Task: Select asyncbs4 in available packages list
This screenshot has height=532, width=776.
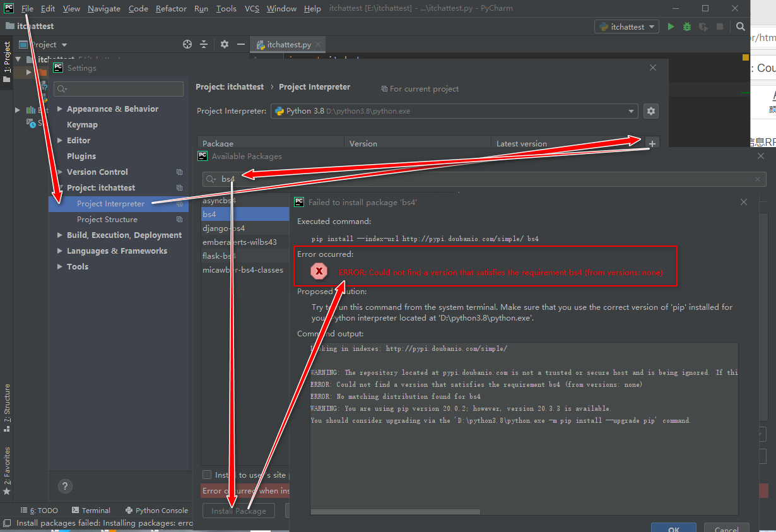Action: point(245,201)
